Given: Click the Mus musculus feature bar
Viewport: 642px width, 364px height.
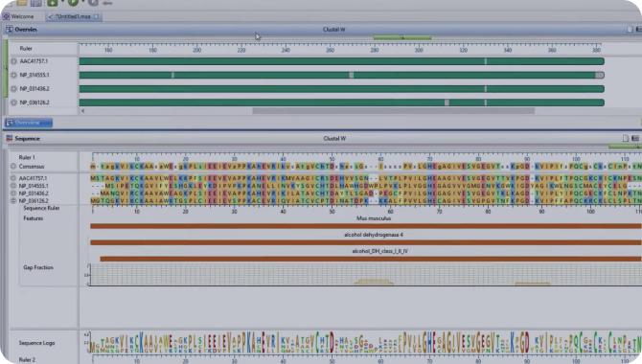Looking at the screenshot, I should [x=366, y=226].
